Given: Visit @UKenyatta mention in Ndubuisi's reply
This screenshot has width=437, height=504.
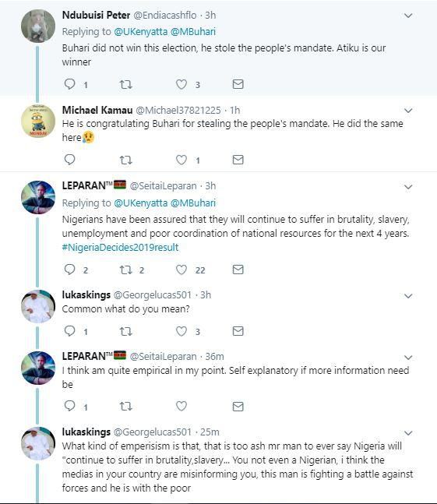Looking at the screenshot, I should (141, 32).
